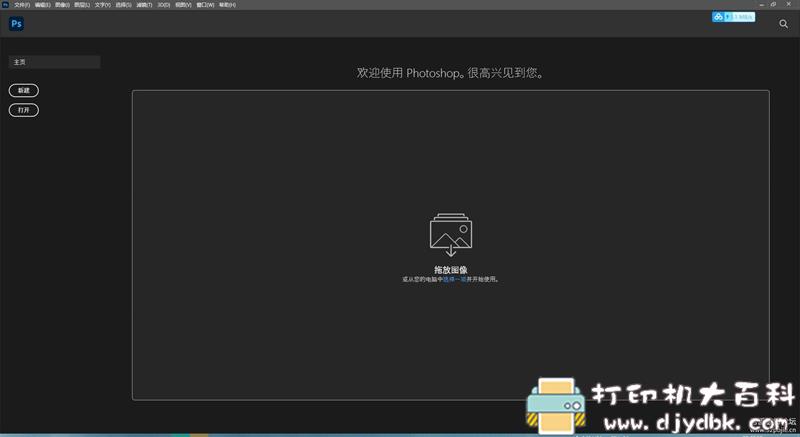Open the 滤镜(T) menu

coord(144,5)
